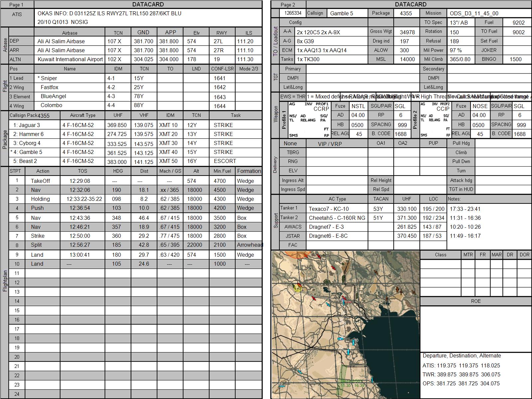Image resolution: width=532 pixels, height=399 pixels.
Task: Select the Page 2 datacard label
Action: (288, 5)
